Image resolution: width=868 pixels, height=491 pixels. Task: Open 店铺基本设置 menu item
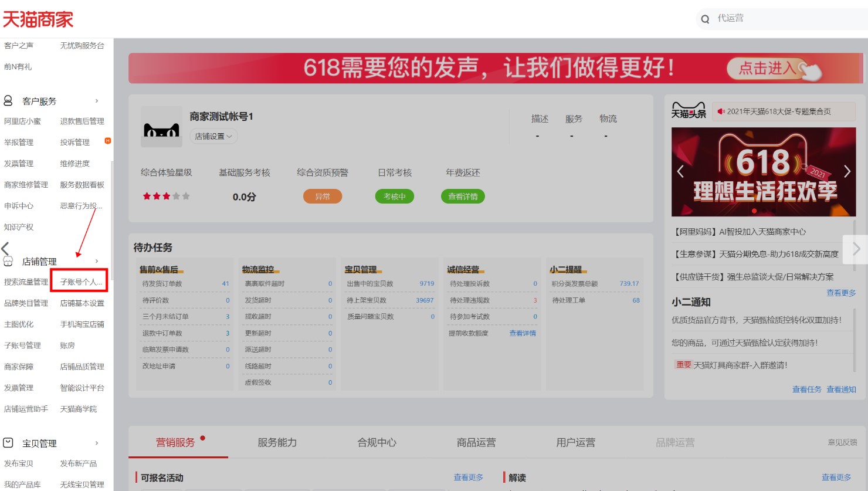[82, 303]
